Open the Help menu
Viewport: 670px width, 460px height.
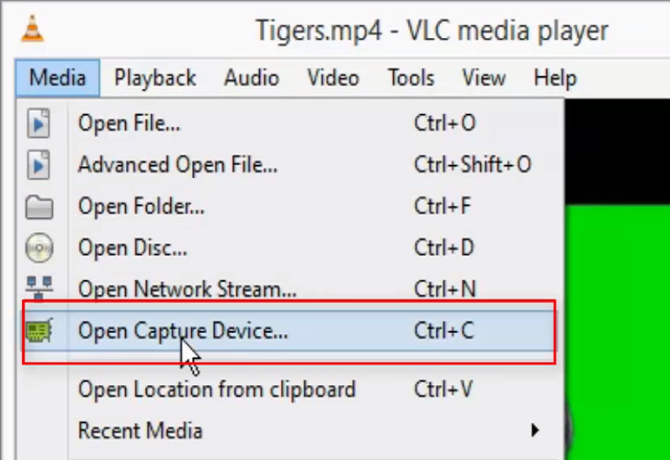coord(555,78)
